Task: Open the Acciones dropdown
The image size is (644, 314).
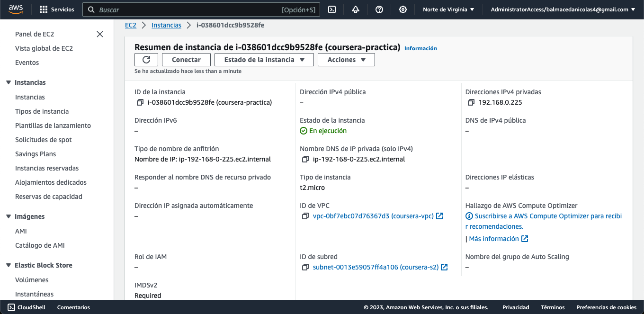Action: pyautogui.click(x=346, y=60)
